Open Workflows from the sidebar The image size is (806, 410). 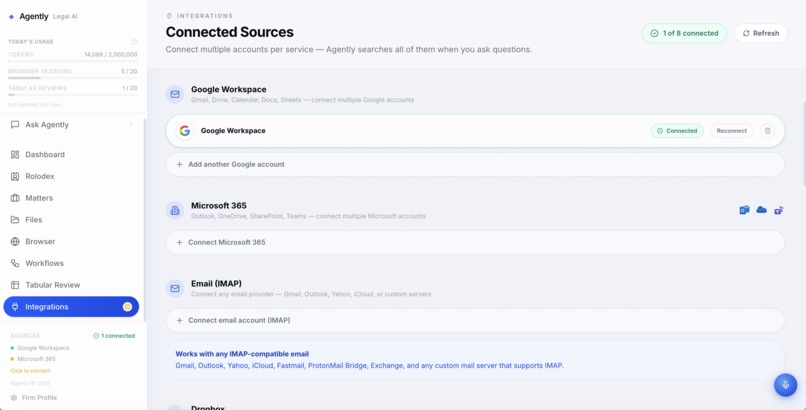[71, 263]
